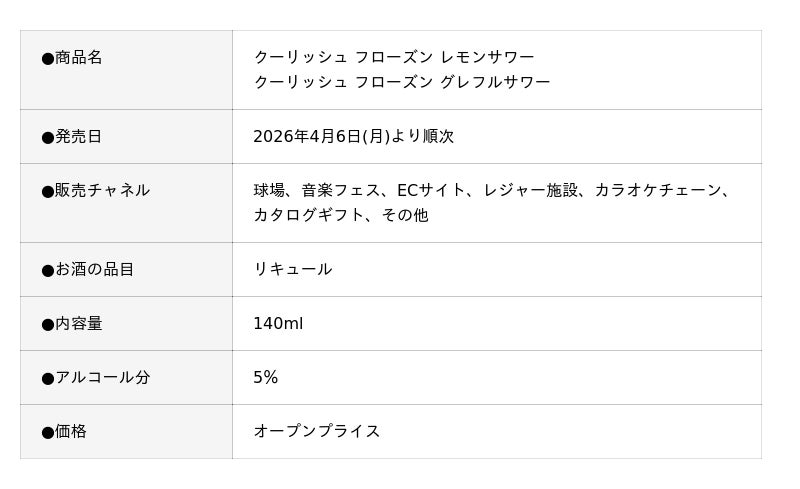Viewport: 800px width, 489px height.
Task: Click the 5% alcohol value
Action: coord(265,377)
